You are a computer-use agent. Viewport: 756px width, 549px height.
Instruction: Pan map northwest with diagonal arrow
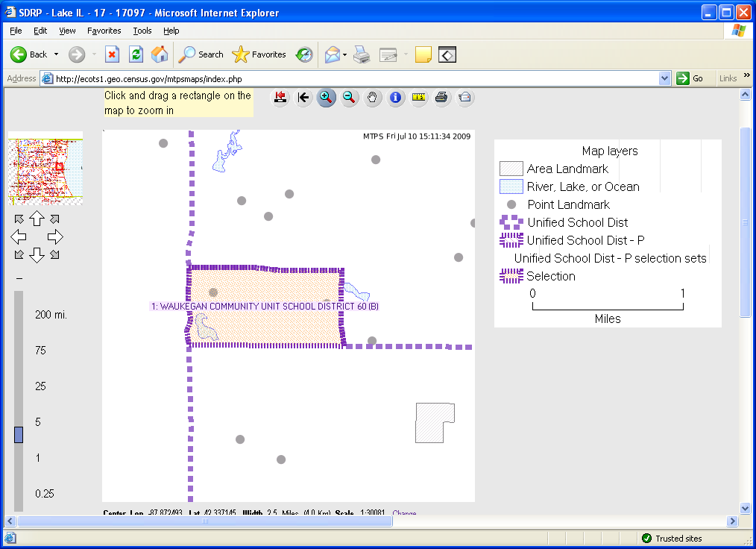19,219
